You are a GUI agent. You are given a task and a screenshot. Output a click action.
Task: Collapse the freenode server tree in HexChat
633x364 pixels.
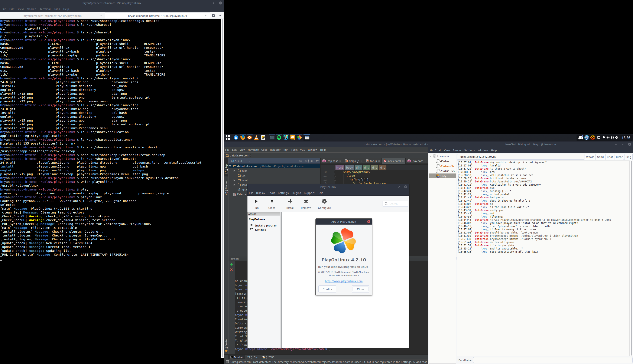pos(430,156)
